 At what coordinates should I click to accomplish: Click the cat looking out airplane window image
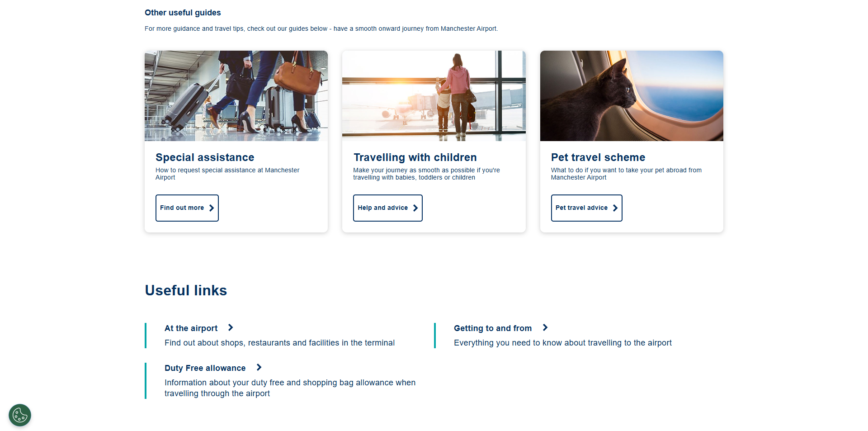click(x=631, y=95)
